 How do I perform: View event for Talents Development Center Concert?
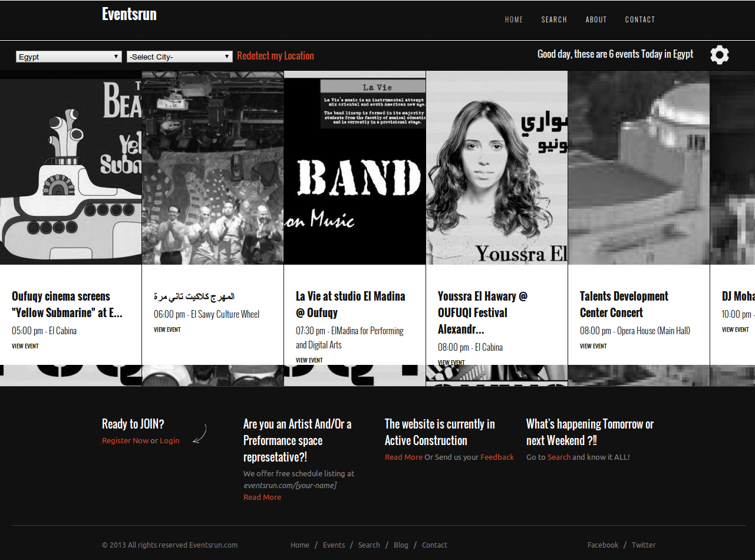pos(593,346)
